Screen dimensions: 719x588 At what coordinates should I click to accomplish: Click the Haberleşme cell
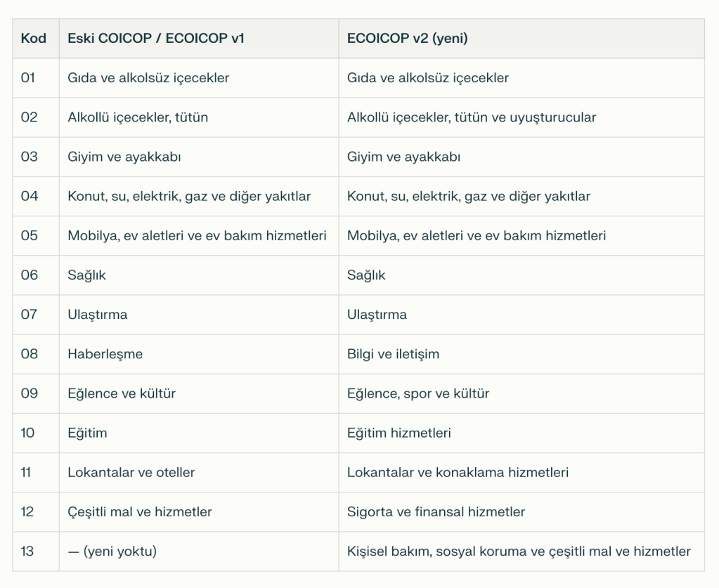click(x=105, y=354)
